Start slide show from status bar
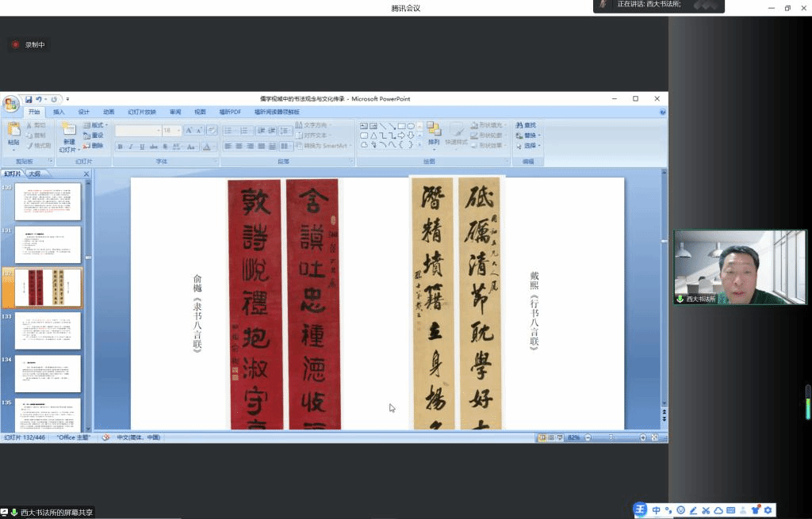Viewport: 812px width, 519px height. click(560, 437)
